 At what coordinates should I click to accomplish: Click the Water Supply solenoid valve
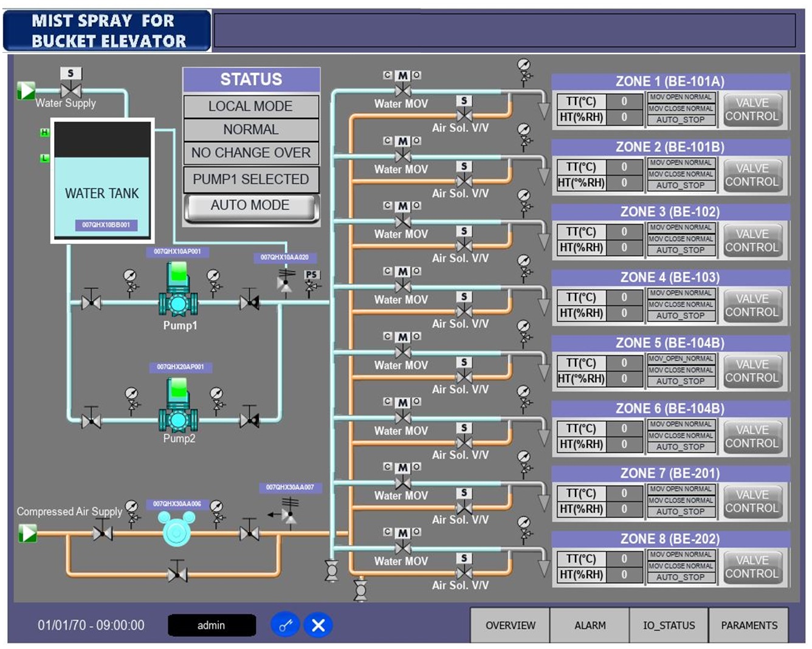point(71,89)
